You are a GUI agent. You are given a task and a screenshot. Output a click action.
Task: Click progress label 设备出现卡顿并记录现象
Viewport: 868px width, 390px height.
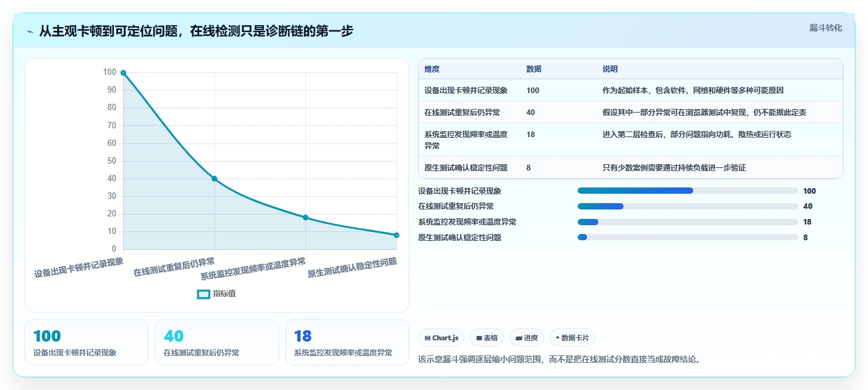pos(459,191)
